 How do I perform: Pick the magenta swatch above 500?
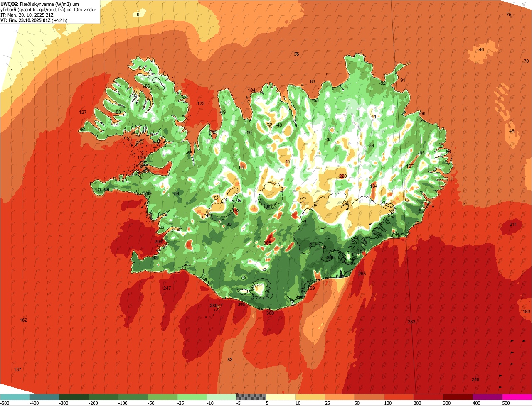pyautogui.click(x=517, y=397)
